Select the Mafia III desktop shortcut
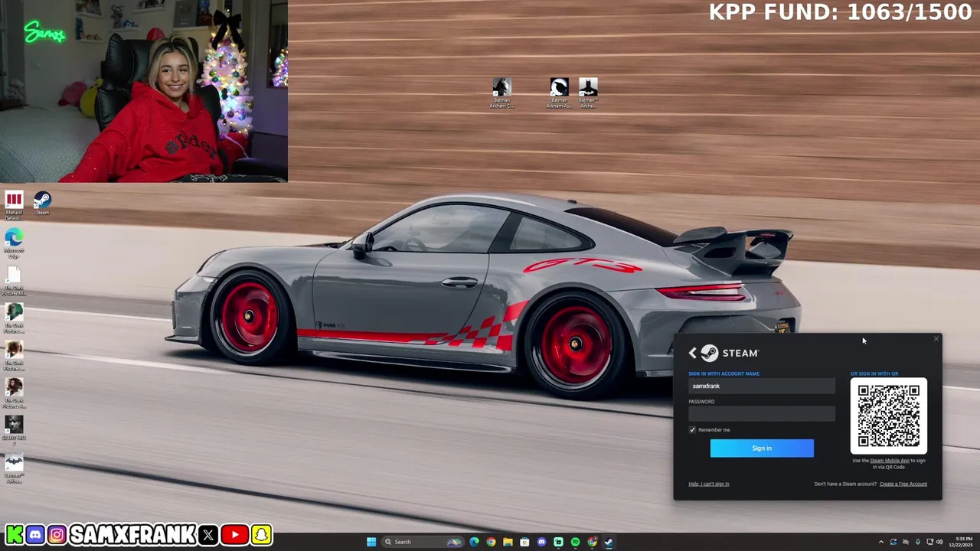980x551 pixels. point(14,206)
